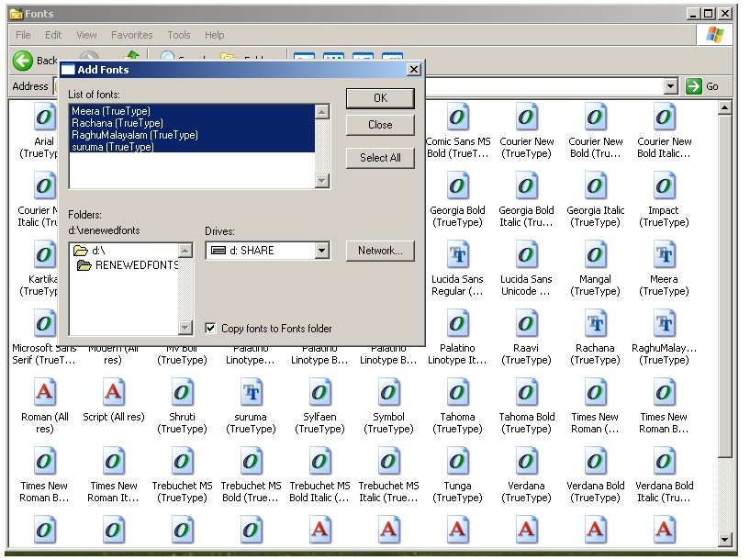The height and width of the screenshot is (560, 750).
Task: Open the Drives dropdown showing d: SHARE
Action: [x=322, y=250]
